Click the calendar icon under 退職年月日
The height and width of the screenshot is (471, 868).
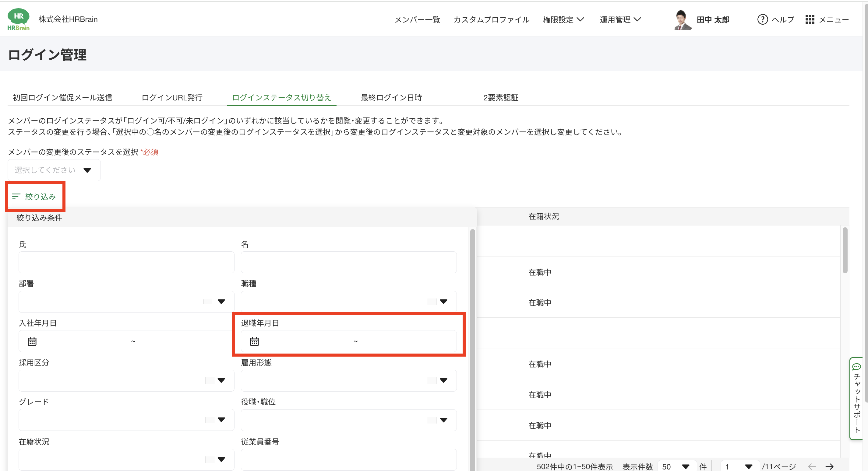tap(254, 341)
